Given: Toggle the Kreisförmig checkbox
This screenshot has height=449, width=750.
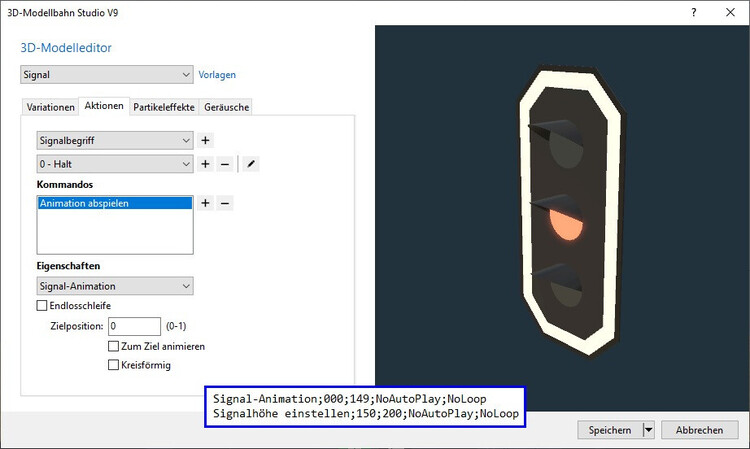Looking at the screenshot, I should tap(113, 365).
